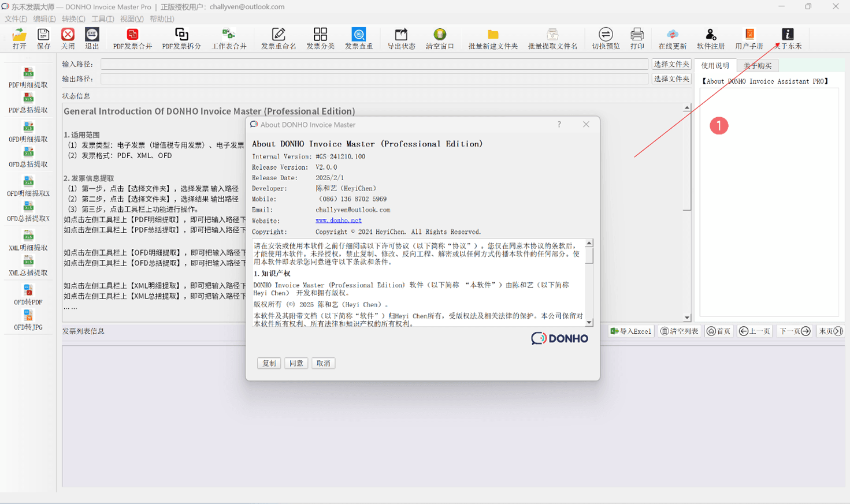The width and height of the screenshot is (850, 504).
Task: Choose the OFD转JPG converter
Action: click(x=28, y=320)
